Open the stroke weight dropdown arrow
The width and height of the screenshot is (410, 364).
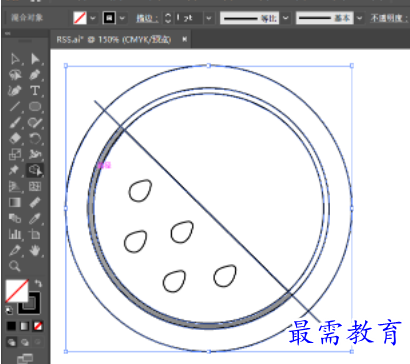coord(209,18)
